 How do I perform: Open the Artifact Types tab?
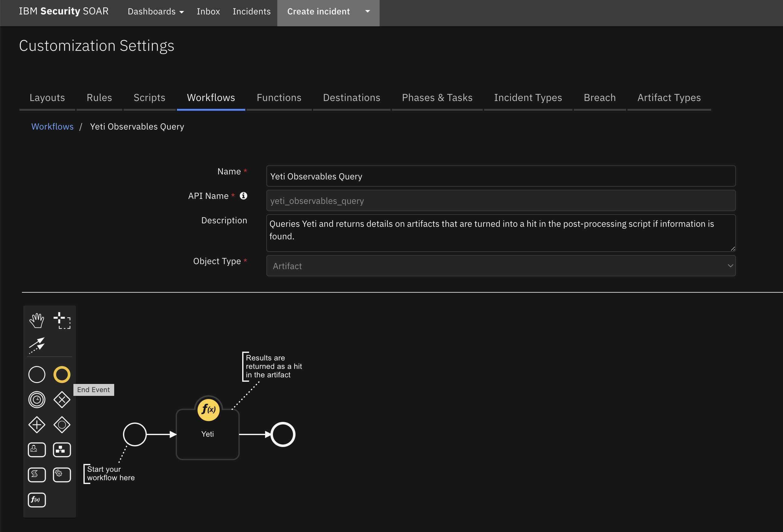[669, 98]
